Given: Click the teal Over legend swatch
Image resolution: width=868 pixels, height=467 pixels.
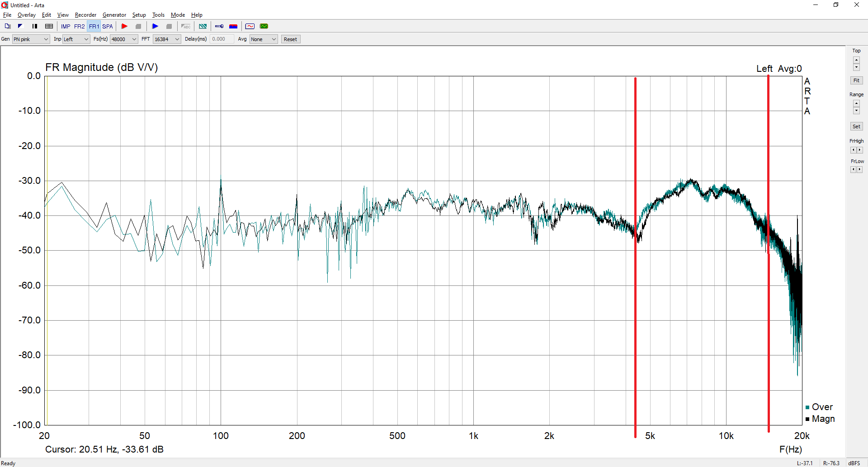Looking at the screenshot, I should [x=807, y=407].
